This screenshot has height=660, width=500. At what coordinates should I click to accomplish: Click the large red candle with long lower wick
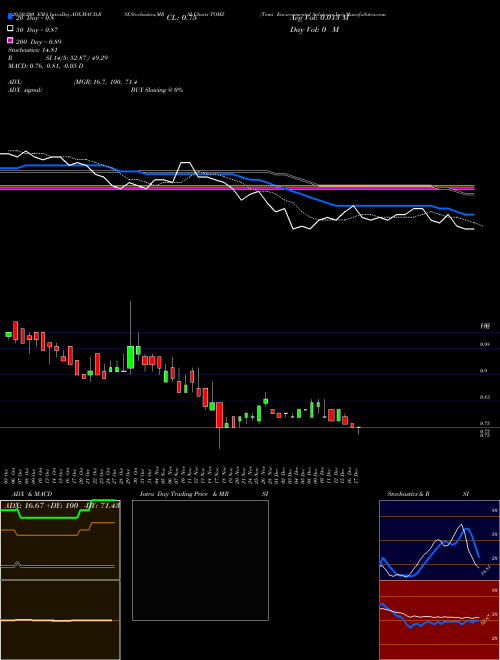[x=219, y=415]
